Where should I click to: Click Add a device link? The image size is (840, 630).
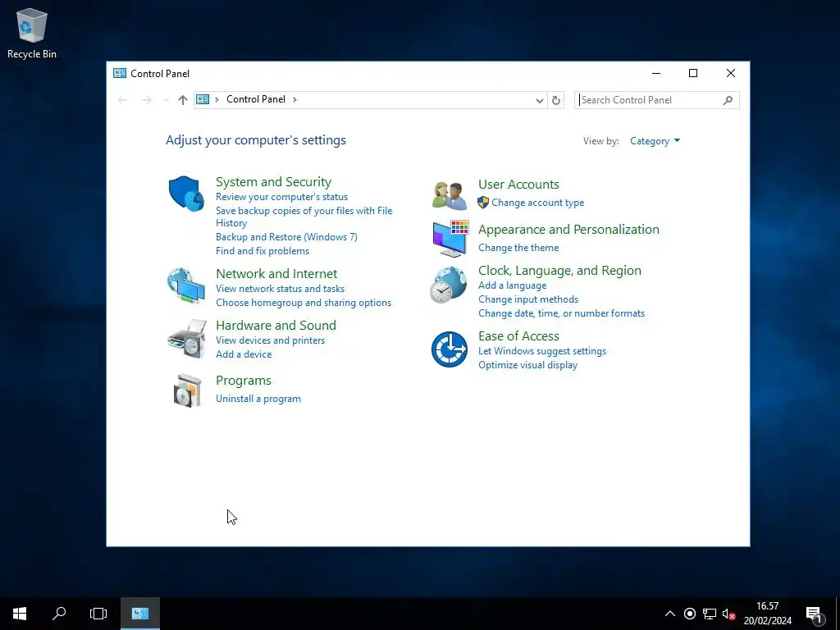click(x=244, y=354)
